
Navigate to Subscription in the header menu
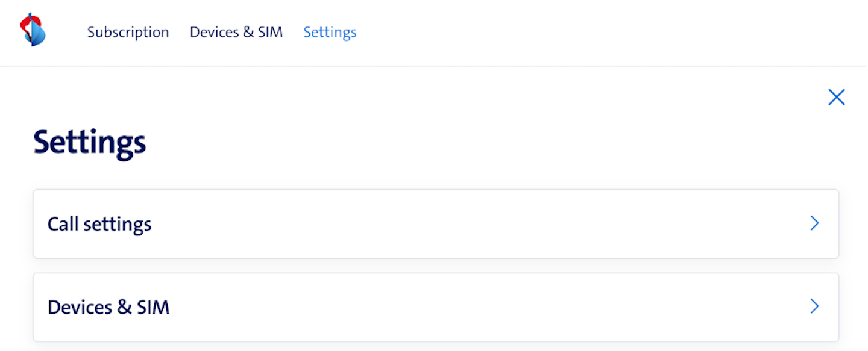(128, 32)
